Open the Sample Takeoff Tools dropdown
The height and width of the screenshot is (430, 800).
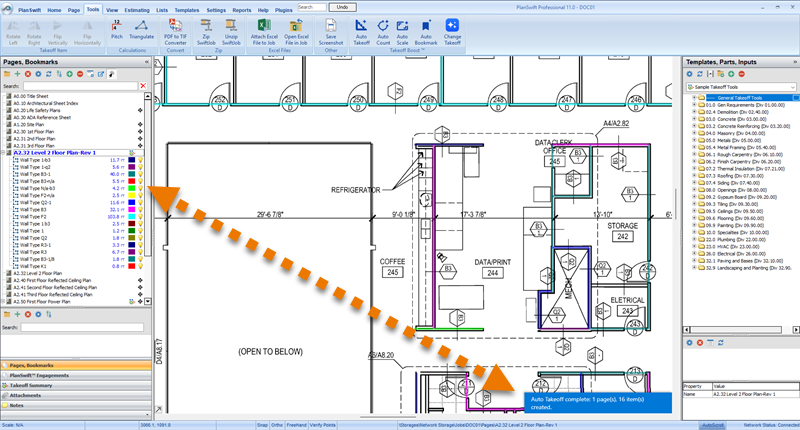(x=792, y=87)
